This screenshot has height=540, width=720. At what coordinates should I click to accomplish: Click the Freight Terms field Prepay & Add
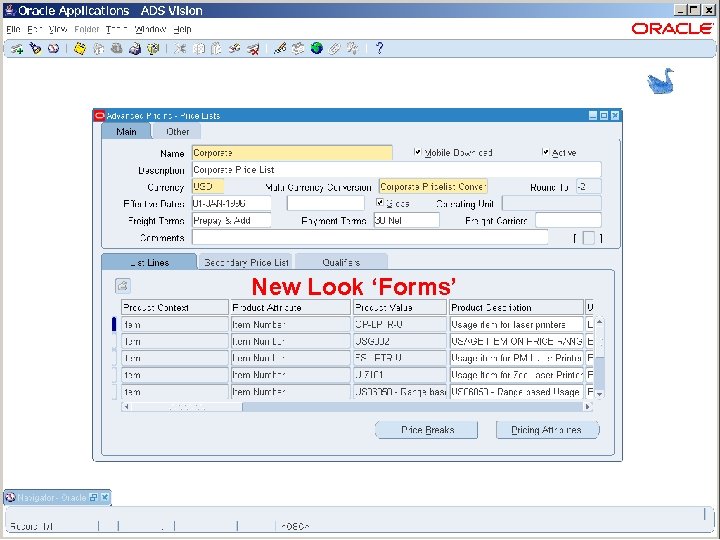pos(231,220)
